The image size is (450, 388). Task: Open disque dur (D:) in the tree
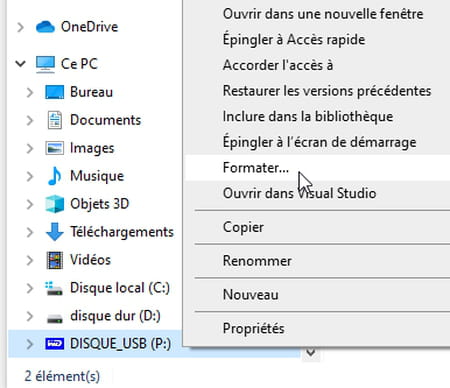pyautogui.click(x=115, y=316)
